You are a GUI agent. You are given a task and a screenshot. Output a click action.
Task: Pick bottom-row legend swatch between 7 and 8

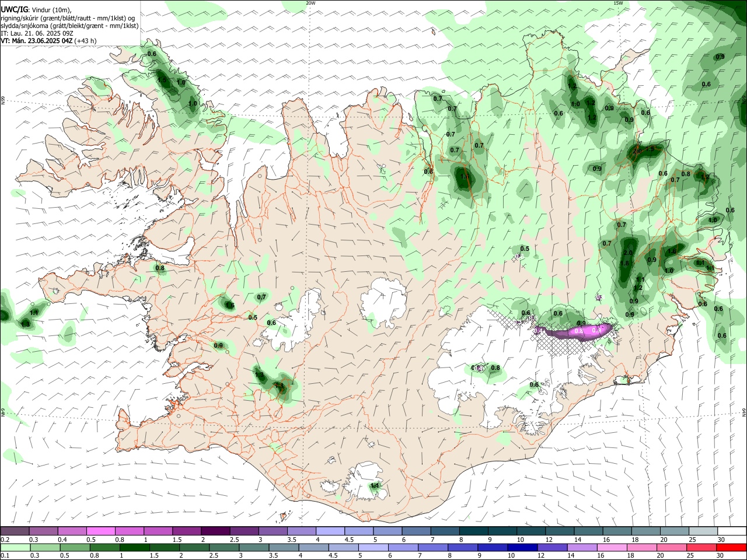tap(433, 548)
